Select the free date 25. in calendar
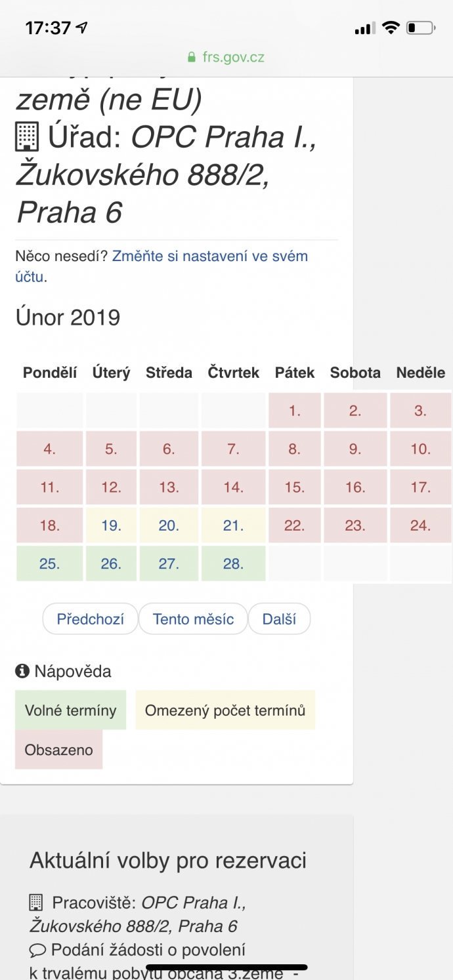The width and height of the screenshot is (453, 980). 50,563
